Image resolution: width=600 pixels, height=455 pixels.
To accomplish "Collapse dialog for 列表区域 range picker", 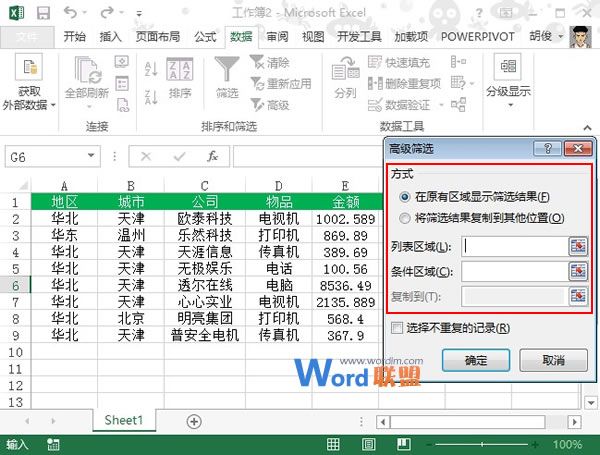I will (x=578, y=246).
